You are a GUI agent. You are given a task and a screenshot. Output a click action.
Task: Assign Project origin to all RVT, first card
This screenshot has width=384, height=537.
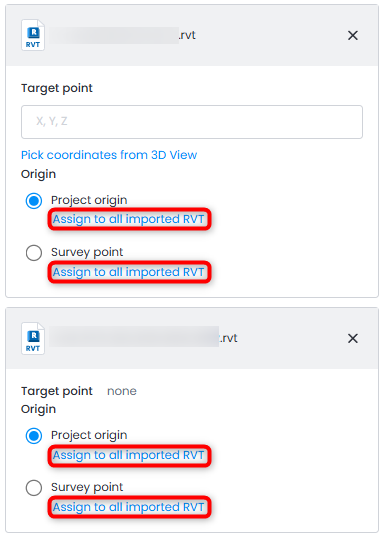pyautogui.click(x=129, y=219)
